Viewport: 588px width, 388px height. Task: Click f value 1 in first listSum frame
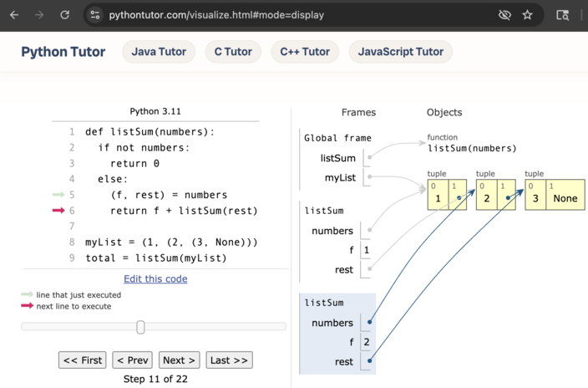[x=367, y=250]
